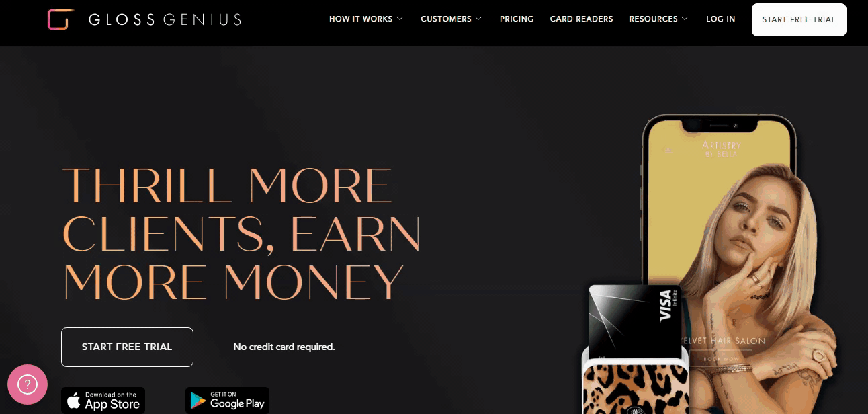The width and height of the screenshot is (868, 414).
Task: Click the Thrill More Clients headline
Action: pos(241,233)
